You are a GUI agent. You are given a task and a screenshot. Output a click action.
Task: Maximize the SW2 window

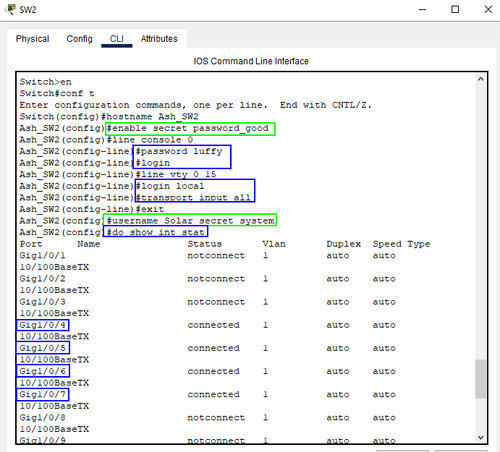(x=455, y=9)
